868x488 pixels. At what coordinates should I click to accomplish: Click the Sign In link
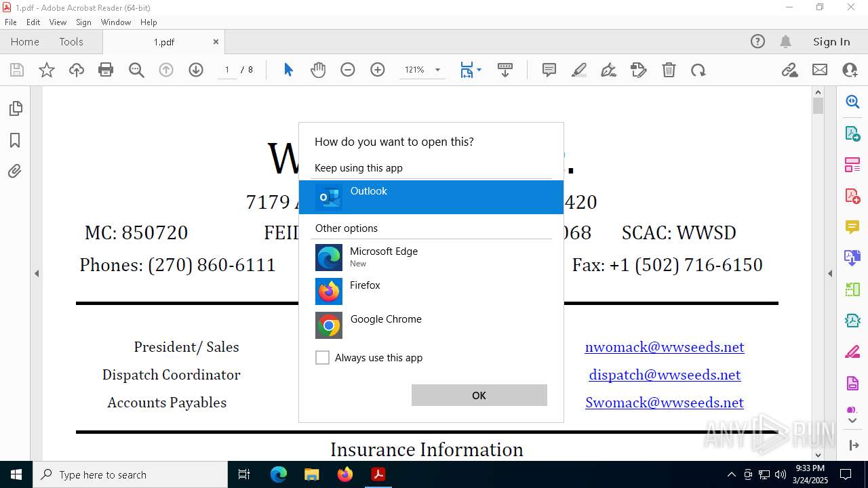(x=831, y=41)
